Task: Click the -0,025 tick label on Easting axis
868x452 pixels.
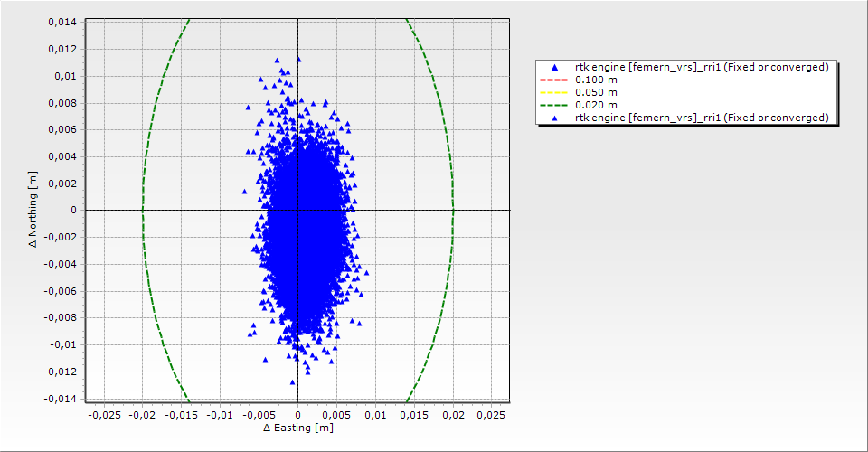Action: click(103, 414)
